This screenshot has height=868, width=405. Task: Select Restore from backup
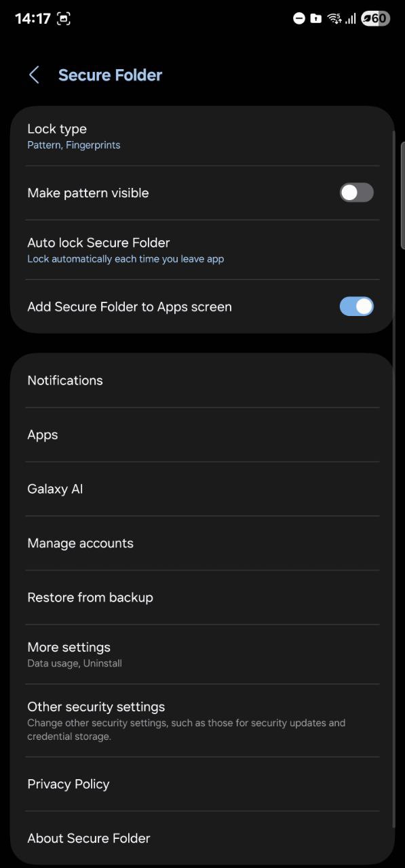[x=202, y=597]
